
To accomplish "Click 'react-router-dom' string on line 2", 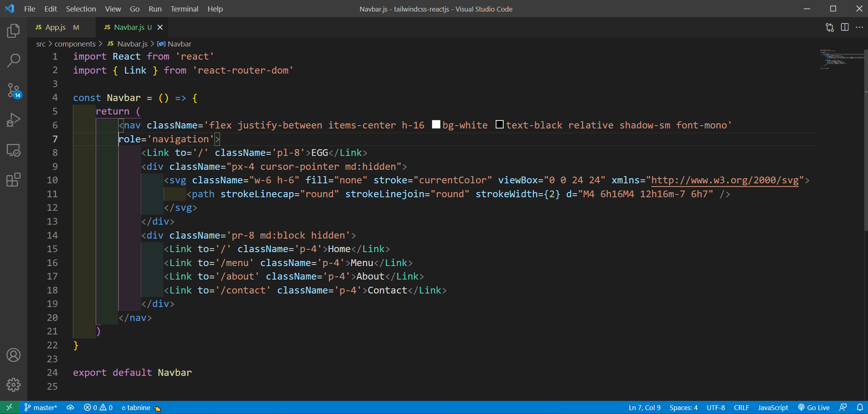I will tap(243, 70).
